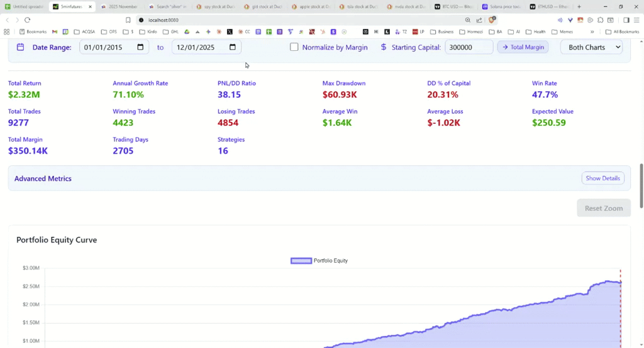Click the calendar icon in the end date field
Viewport: 644px width, 348px height.
pos(233,46)
